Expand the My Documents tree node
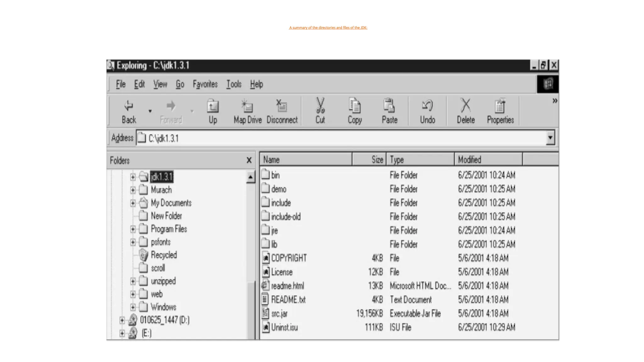The width and height of the screenshot is (644, 362). pyautogui.click(x=133, y=203)
